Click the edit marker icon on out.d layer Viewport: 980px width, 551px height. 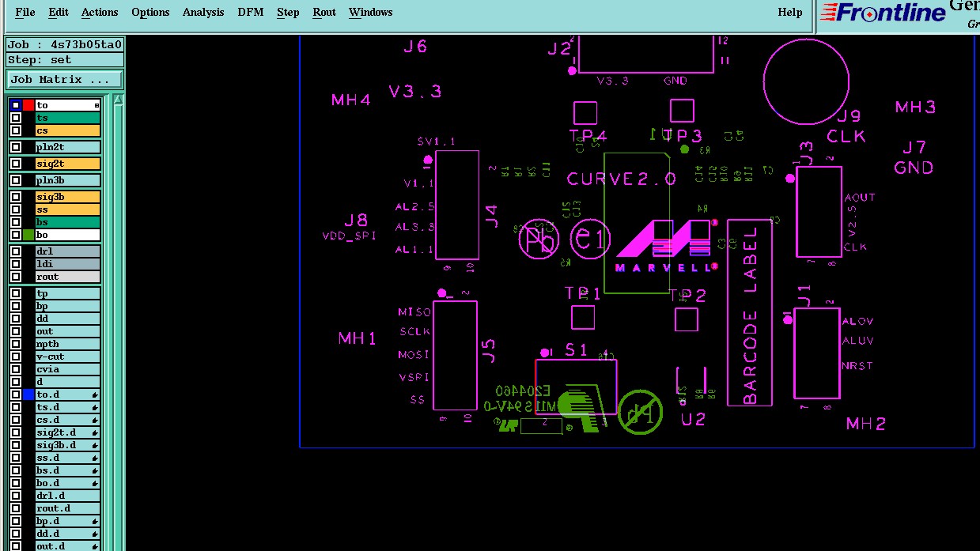point(95,546)
